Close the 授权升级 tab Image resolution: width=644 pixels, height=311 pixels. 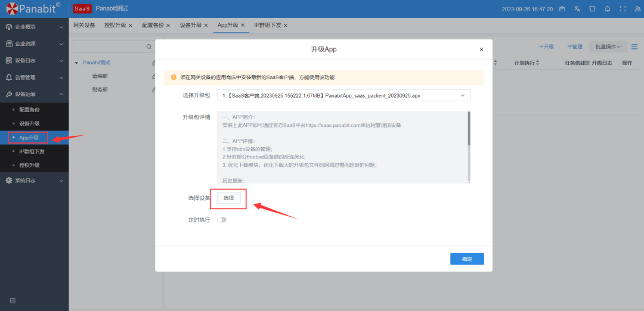[x=130, y=26]
